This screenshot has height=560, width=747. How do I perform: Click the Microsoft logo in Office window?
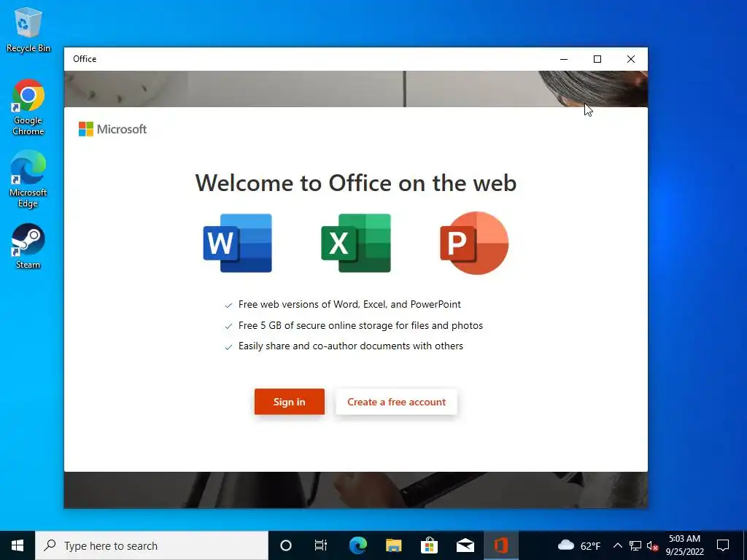(113, 129)
